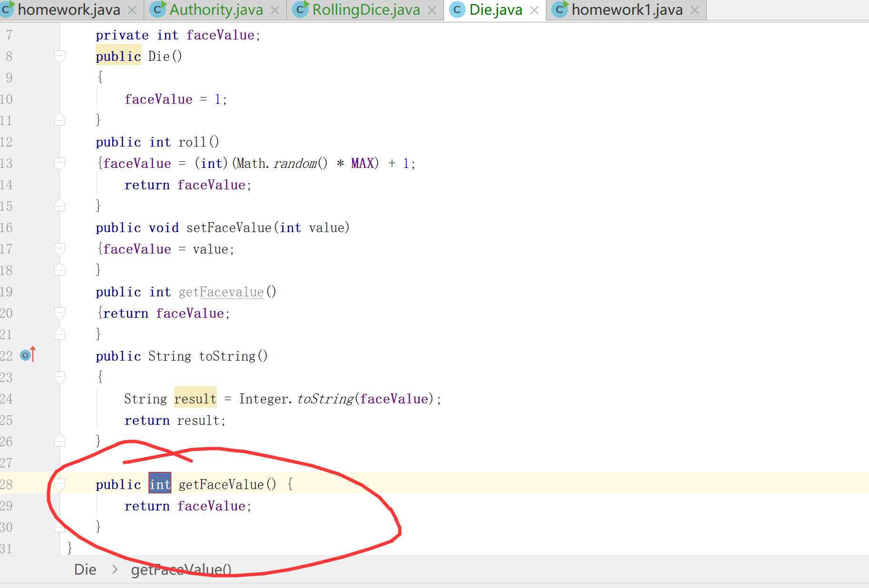The height and width of the screenshot is (588, 869).
Task: Click the getFaceValue method name on line 28
Action: pyautogui.click(x=221, y=484)
